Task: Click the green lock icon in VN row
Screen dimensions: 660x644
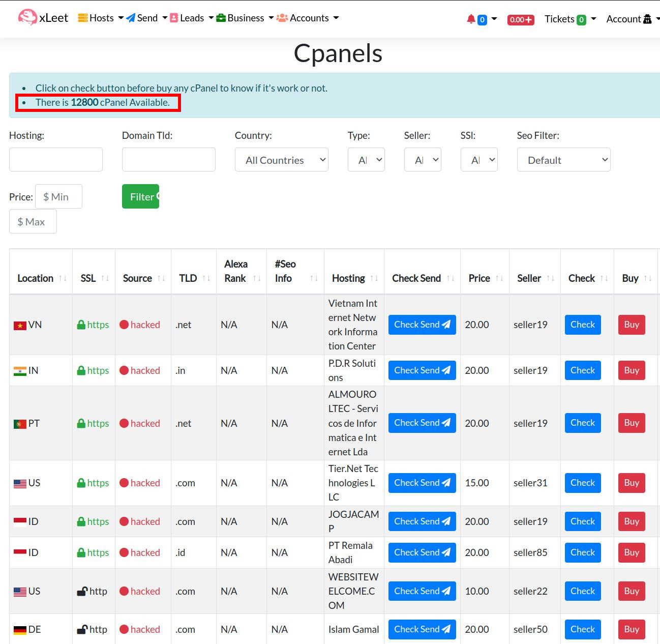Action: coord(81,325)
